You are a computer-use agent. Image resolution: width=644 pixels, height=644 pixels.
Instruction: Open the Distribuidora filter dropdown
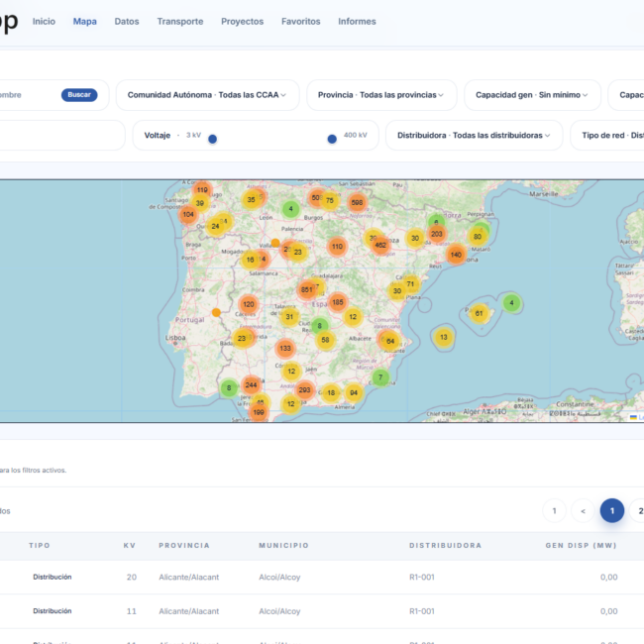coord(474,136)
